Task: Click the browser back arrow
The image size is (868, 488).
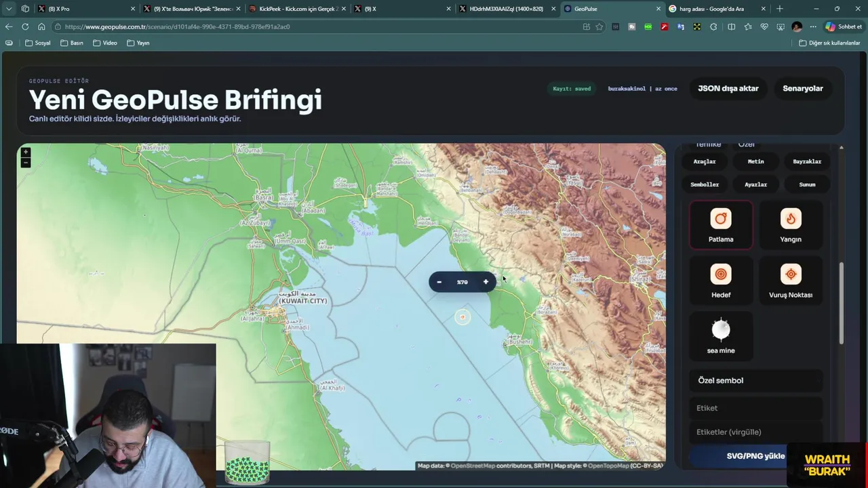Action: (9, 26)
